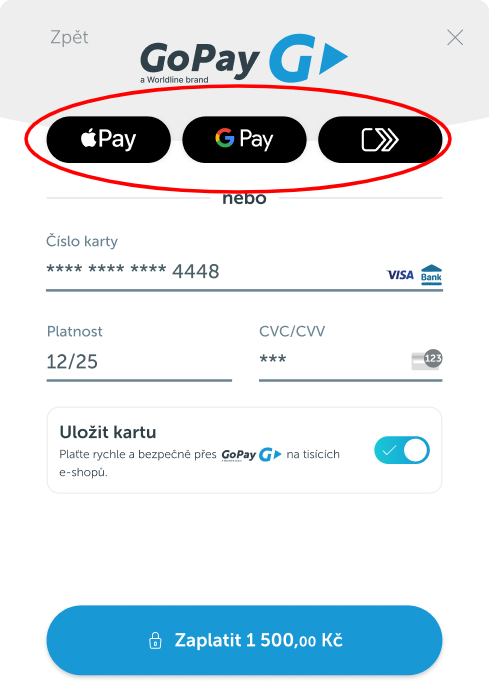The width and height of the screenshot is (489, 699).
Task: Click the Číslo karty label
Action: (x=82, y=241)
